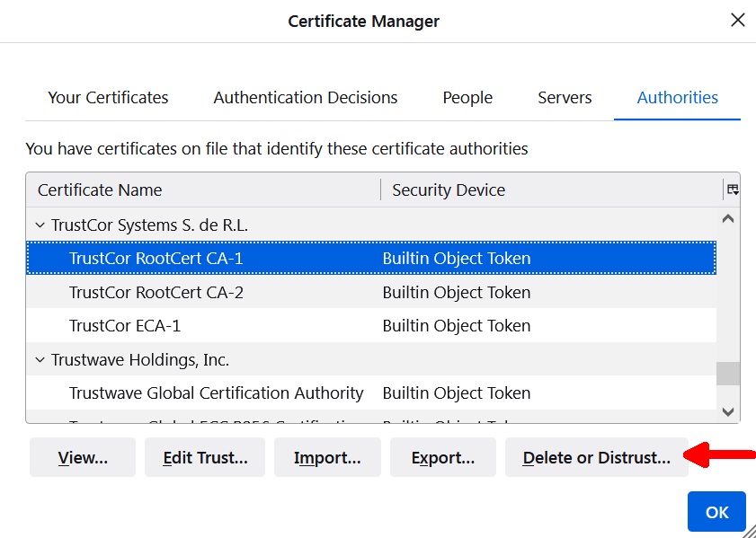Collapse the TrustCor Systems S. de R.L. group
The image size is (756, 538).
click(39, 225)
